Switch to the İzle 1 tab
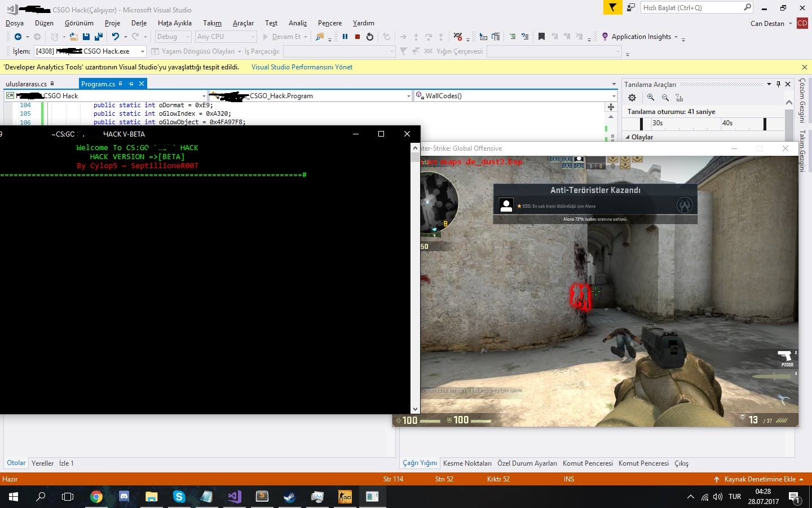This screenshot has width=812, height=508. [x=67, y=463]
